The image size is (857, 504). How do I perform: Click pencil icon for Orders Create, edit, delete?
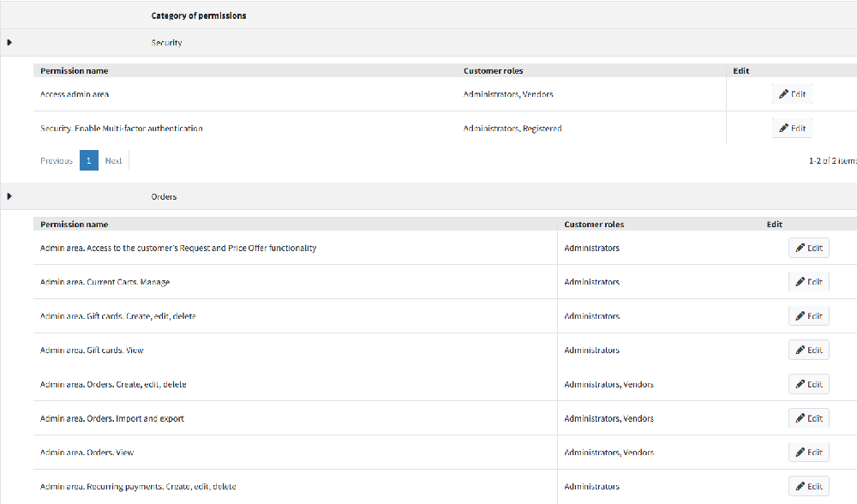800,385
